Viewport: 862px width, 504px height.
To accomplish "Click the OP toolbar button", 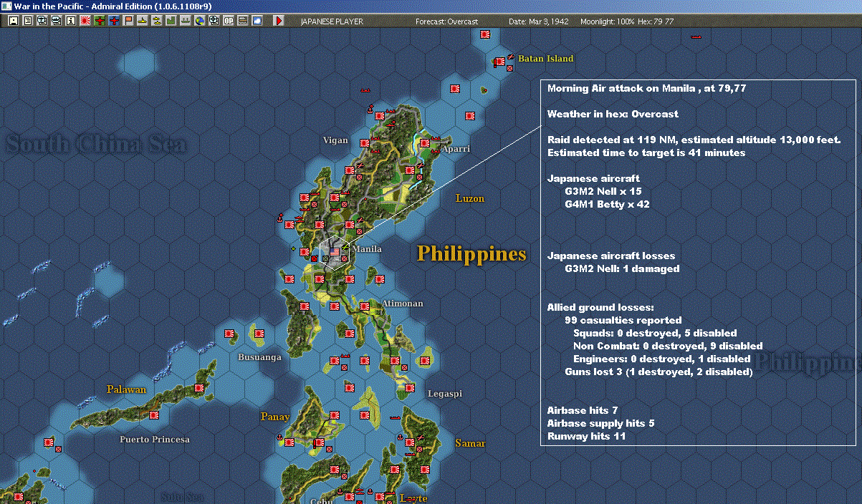I will (229, 21).
